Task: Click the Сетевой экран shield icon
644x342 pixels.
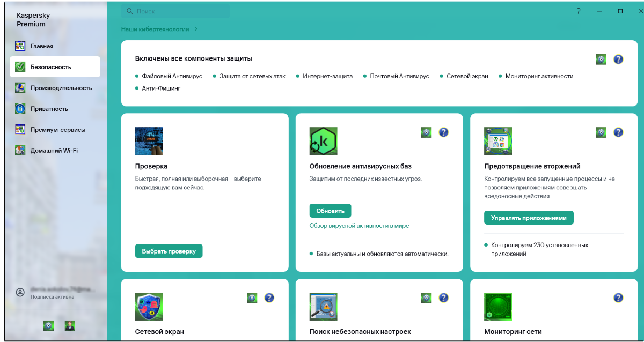Action: [149, 307]
